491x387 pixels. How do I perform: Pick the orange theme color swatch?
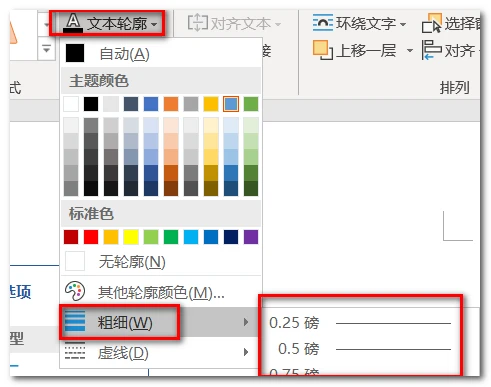tap(171, 104)
